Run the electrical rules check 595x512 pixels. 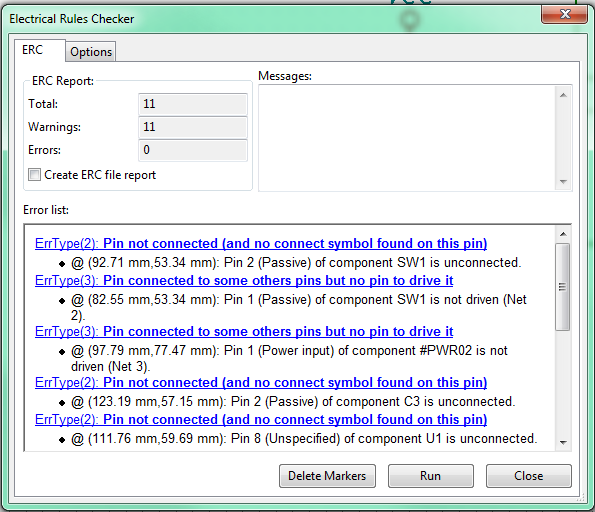[430, 476]
